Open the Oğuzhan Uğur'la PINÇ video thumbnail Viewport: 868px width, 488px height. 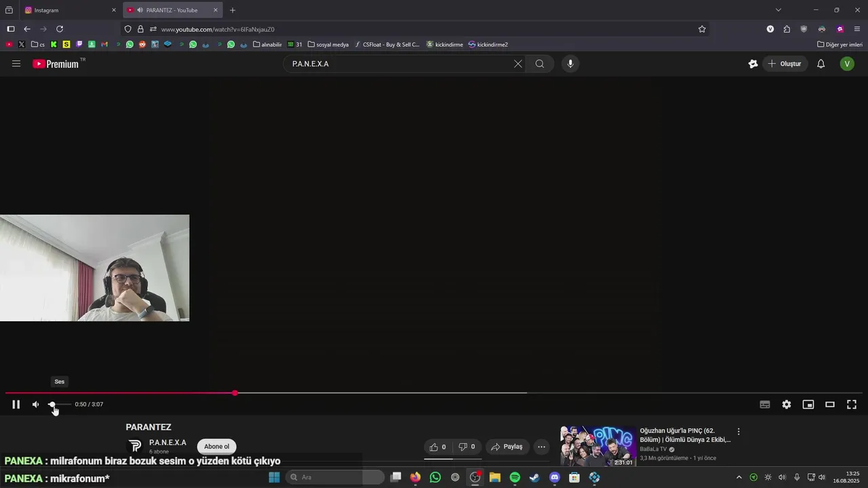point(597,446)
